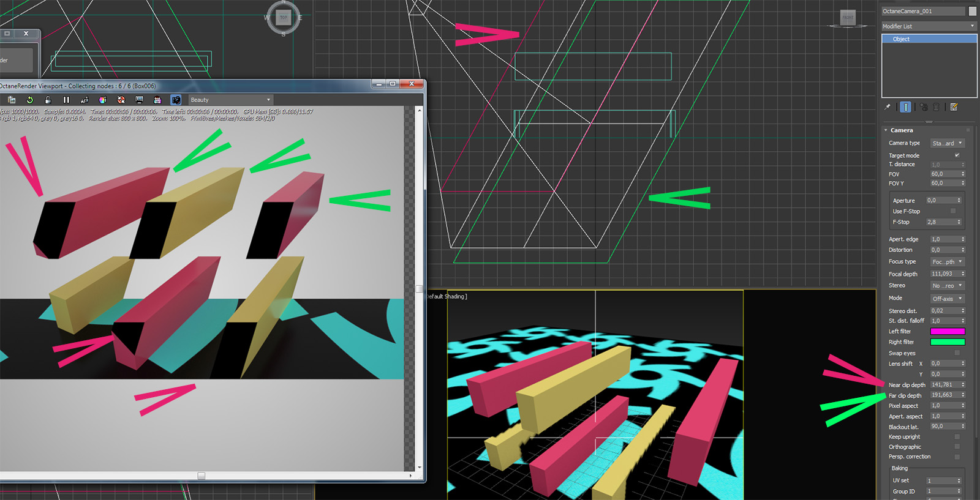Click the highlighted camera icon in toolbar

click(176, 100)
